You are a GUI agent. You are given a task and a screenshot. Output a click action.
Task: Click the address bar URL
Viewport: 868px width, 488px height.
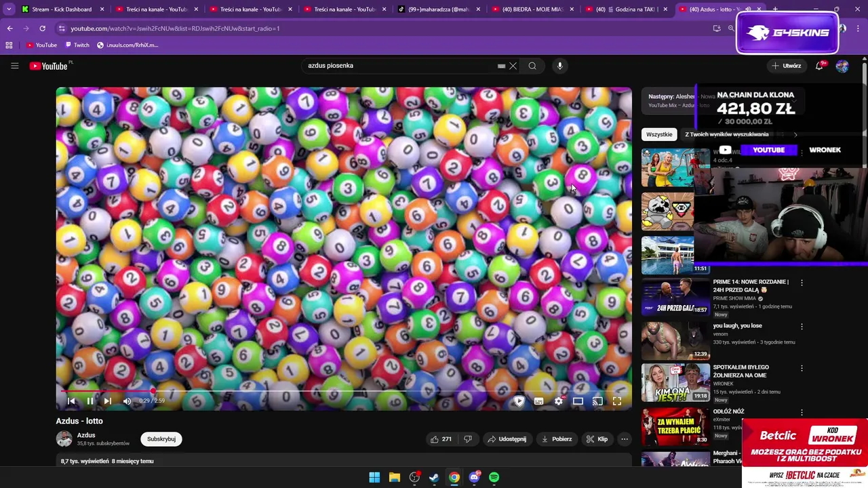pyautogui.click(x=175, y=28)
